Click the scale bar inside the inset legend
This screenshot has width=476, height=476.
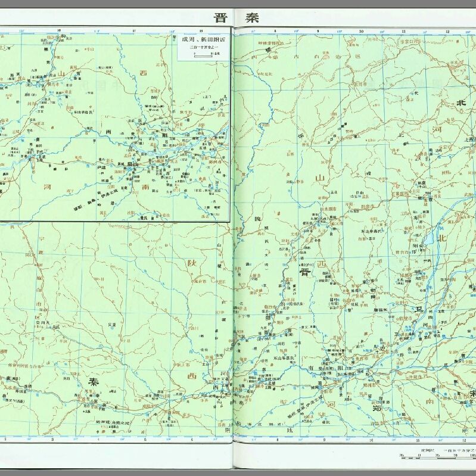click(203, 55)
